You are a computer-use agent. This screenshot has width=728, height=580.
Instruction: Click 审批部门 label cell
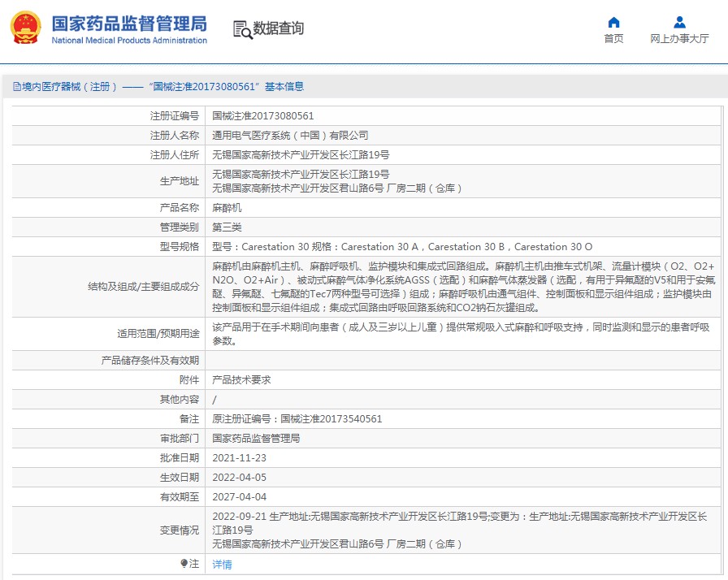coord(108,438)
